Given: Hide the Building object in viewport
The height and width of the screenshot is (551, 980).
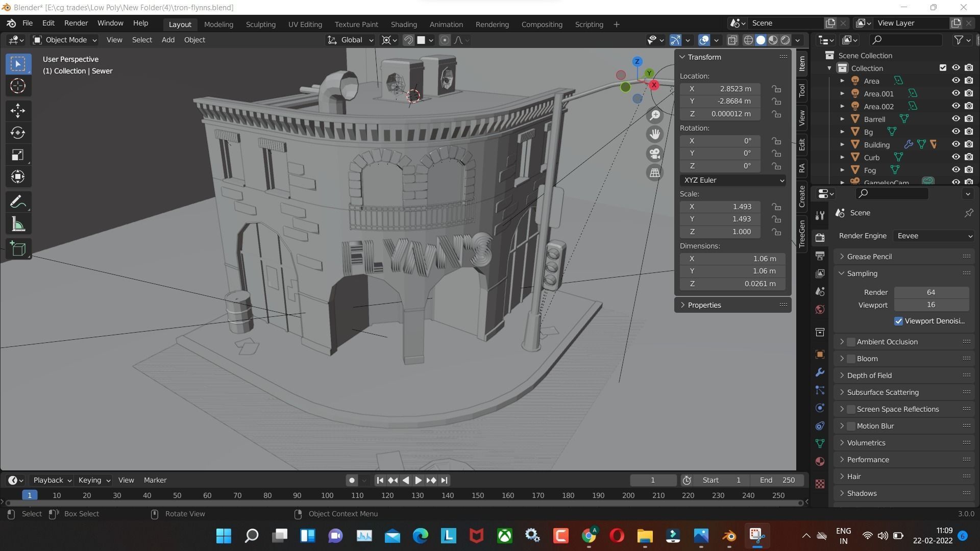Looking at the screenshot, I should 955,144.
